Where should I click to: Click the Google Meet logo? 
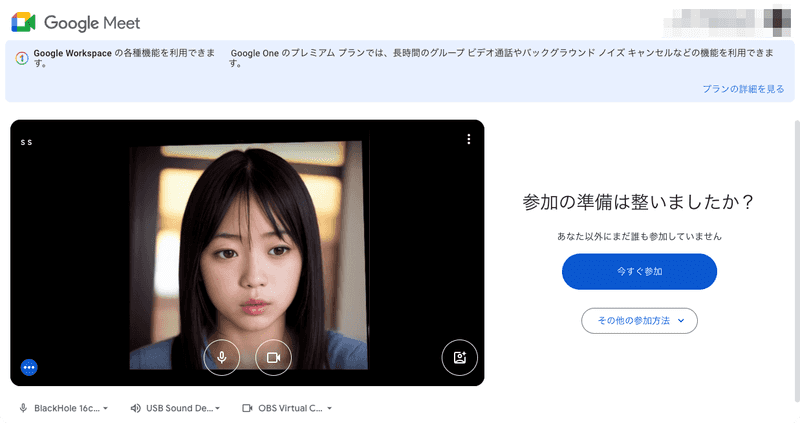(x=23, y=22)
